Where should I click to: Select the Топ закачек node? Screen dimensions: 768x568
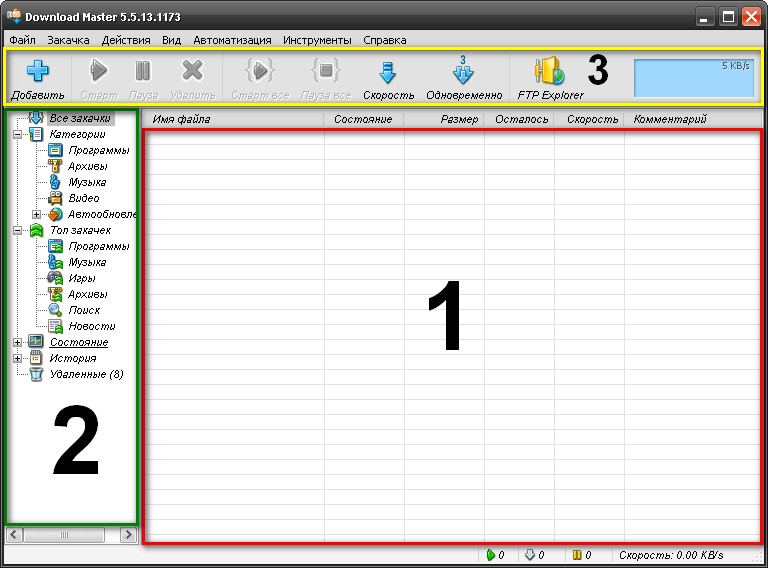coord(80,230)
